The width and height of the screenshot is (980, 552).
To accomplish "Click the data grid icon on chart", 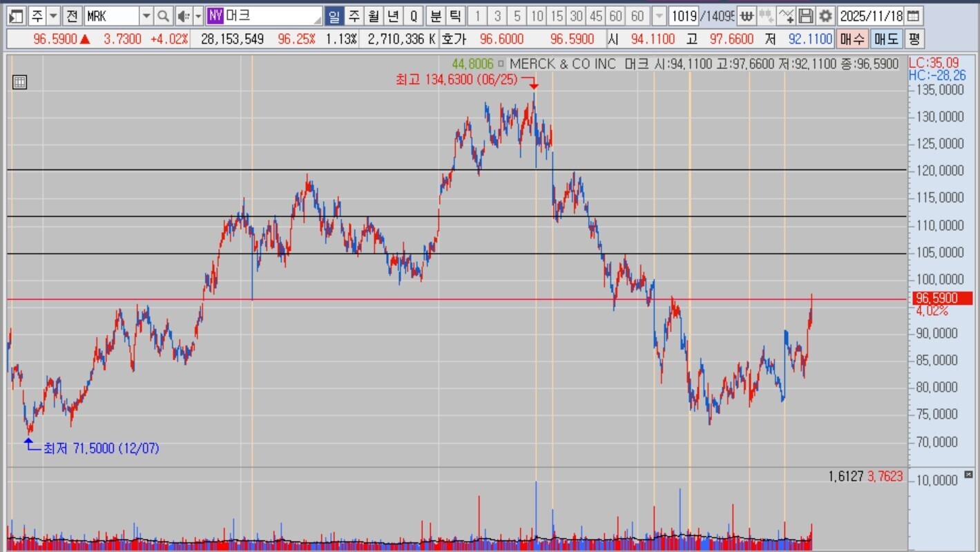I will pyautogui.click(x=19, y=82).
